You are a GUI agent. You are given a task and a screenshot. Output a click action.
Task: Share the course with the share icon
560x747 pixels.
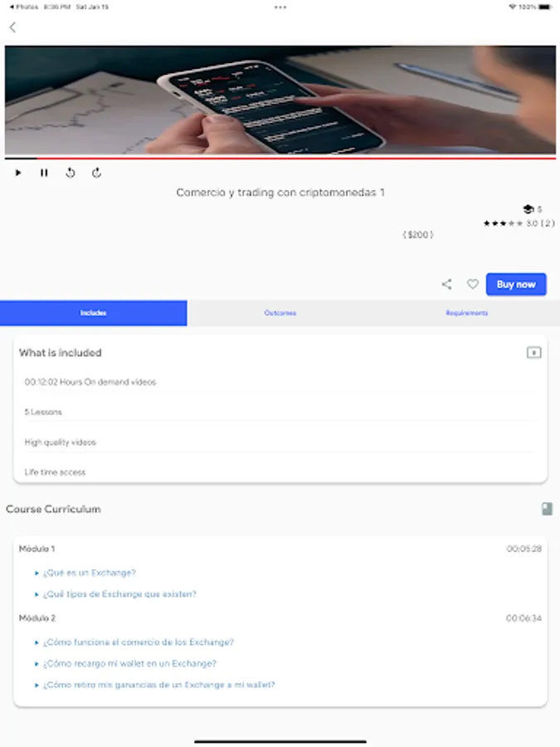446,285
